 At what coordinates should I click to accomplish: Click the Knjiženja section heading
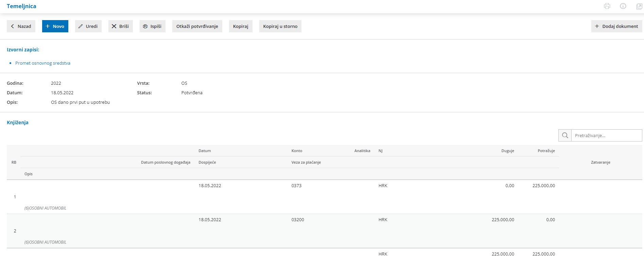pos(18,122)
